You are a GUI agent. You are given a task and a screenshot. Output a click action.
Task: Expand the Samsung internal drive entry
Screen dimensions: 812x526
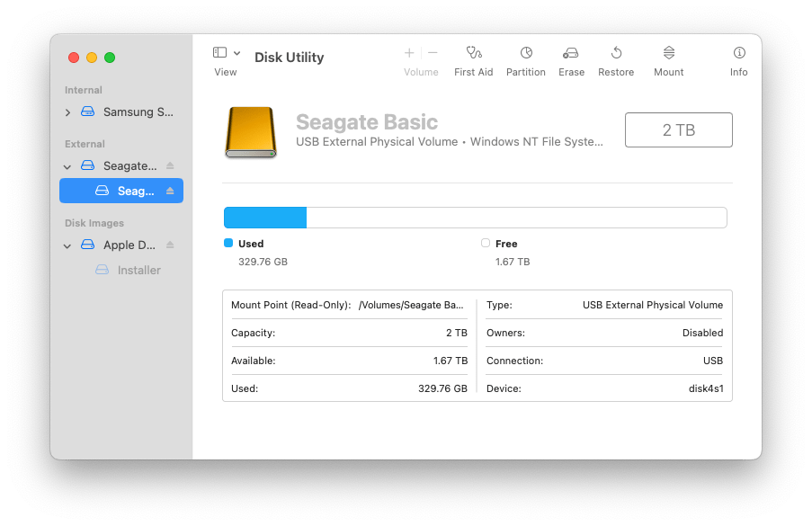pyautogui.click(x=67, y=111)
